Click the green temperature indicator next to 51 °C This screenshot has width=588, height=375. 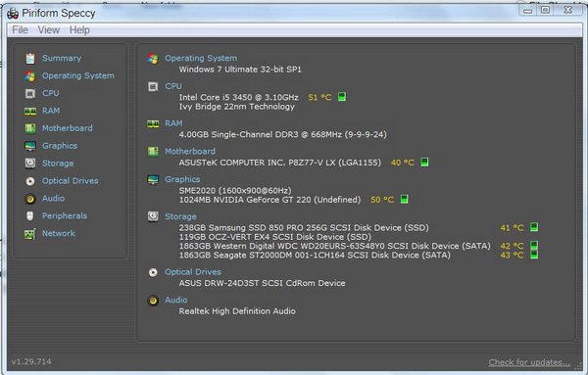tap(342, 97)
